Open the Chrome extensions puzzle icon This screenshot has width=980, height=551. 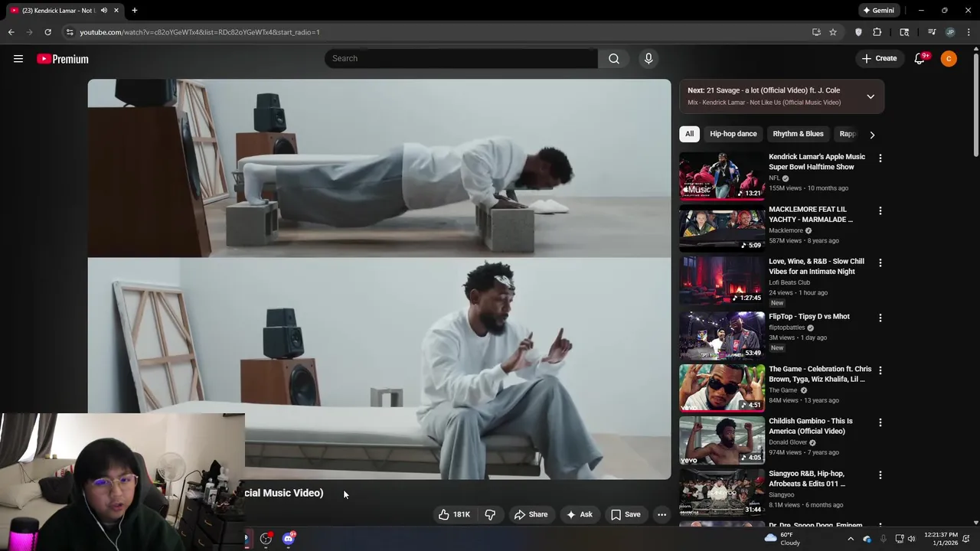(877, 32)
